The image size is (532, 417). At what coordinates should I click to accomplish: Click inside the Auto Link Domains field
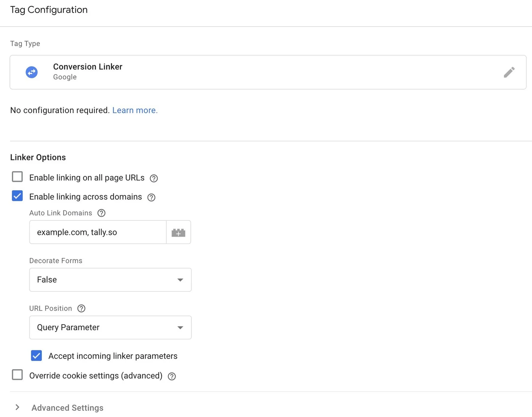click(98, 232)
